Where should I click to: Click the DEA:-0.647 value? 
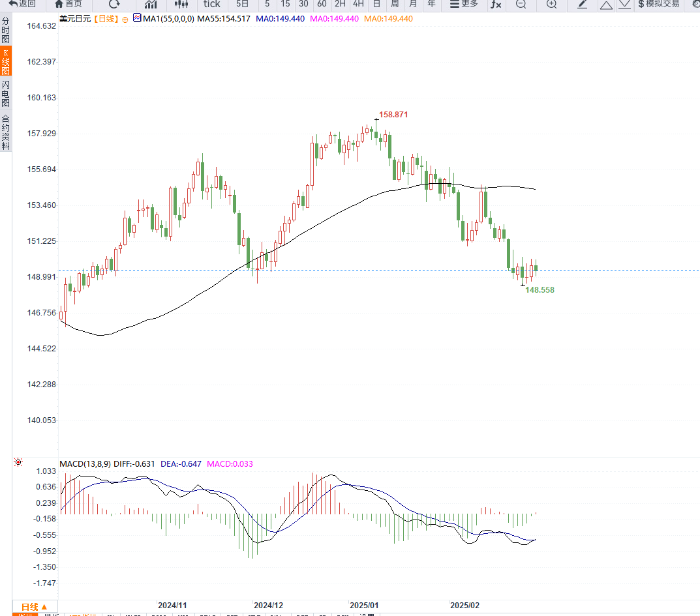(x=181, y=464)
